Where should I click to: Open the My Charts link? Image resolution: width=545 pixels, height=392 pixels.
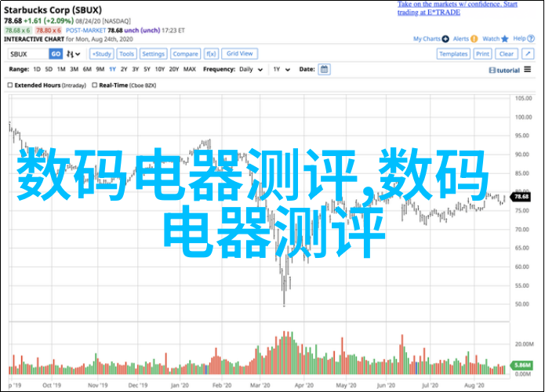[427, 39]
